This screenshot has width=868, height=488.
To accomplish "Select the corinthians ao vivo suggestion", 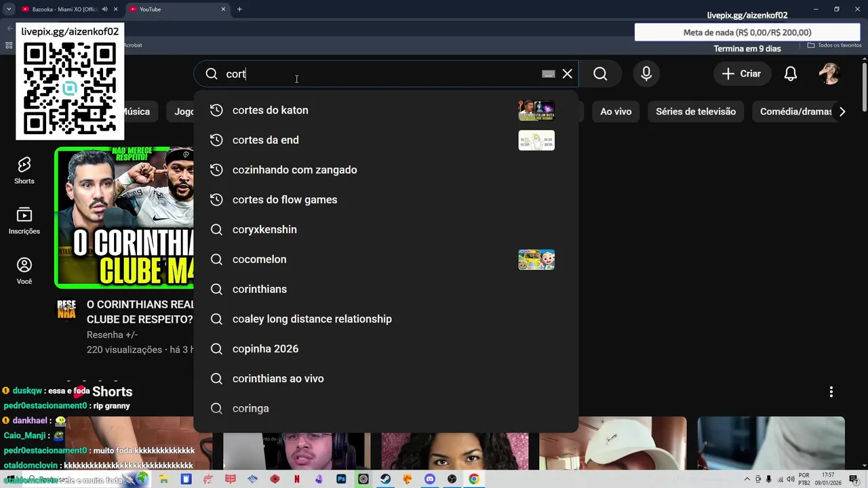I will click(386, 379).
